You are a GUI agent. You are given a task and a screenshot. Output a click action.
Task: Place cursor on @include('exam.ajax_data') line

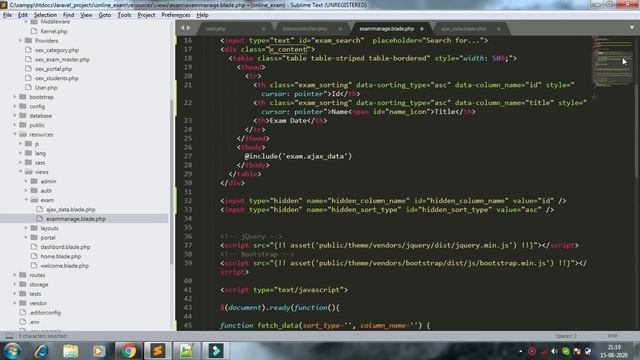[x=298, y=156]
